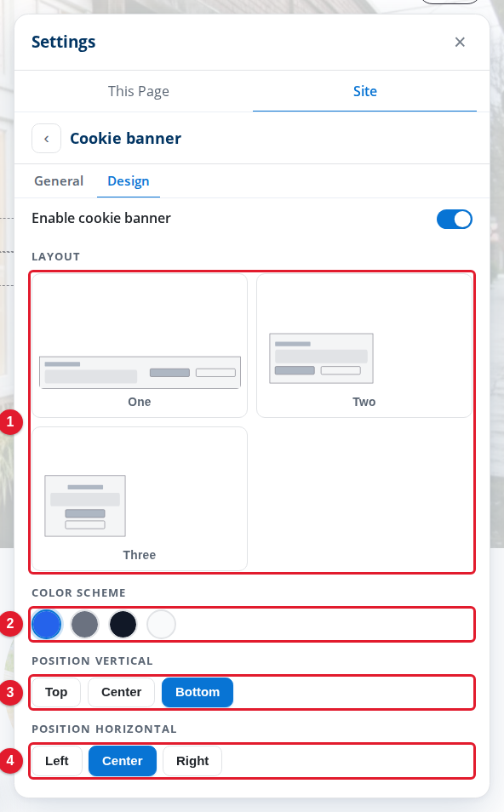Close the Settings panel with the X
This screenshot has height=812, width=504.
click(x=460, y=42)
